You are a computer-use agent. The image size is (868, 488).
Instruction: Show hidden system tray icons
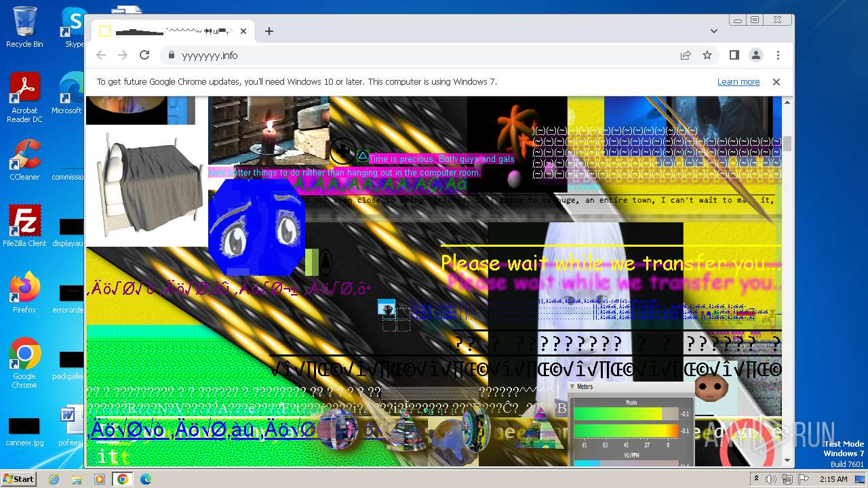(756, 479)
